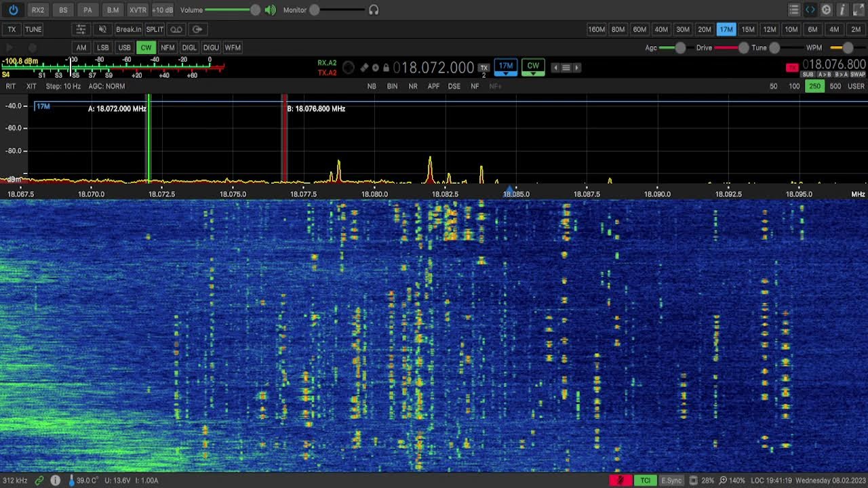Click the thermometer temperature icon
The image size is (868, 488).
pos(71,481)
